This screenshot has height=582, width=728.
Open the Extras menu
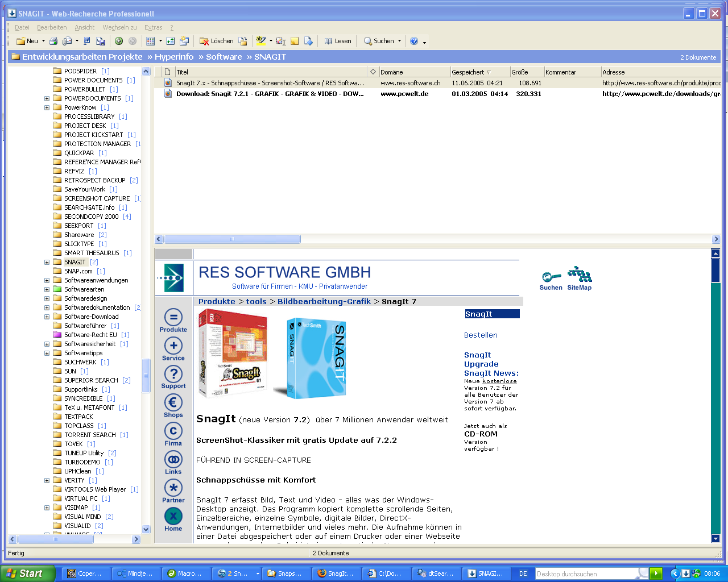point(153,27)
